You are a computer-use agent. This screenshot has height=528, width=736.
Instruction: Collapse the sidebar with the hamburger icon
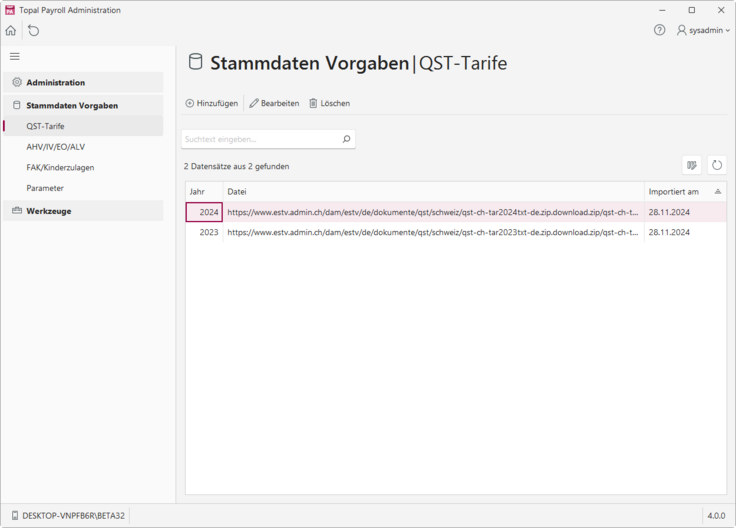(14, 57)
